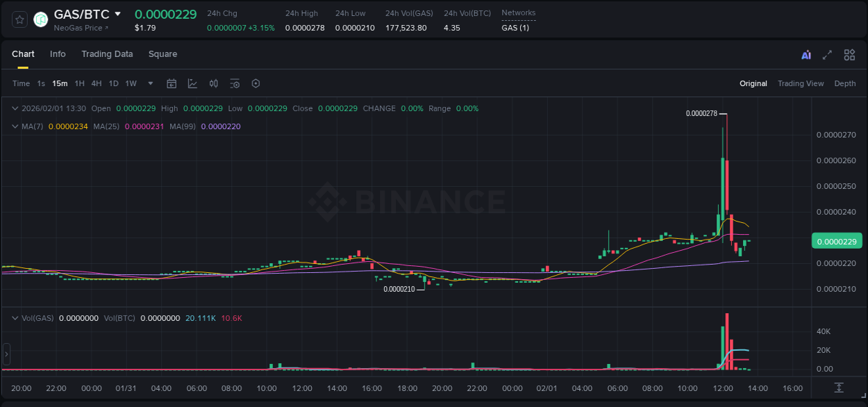Open the extra timeframe options dropdown
The width and height of the screenshot is (868, 407).
tap(149, 83)
